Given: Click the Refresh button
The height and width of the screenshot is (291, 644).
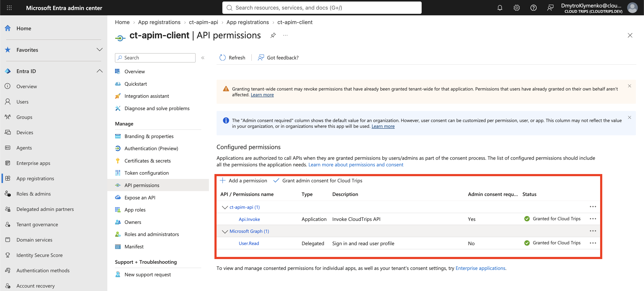Looking at the screenshot, I should [x=232, y=58].
